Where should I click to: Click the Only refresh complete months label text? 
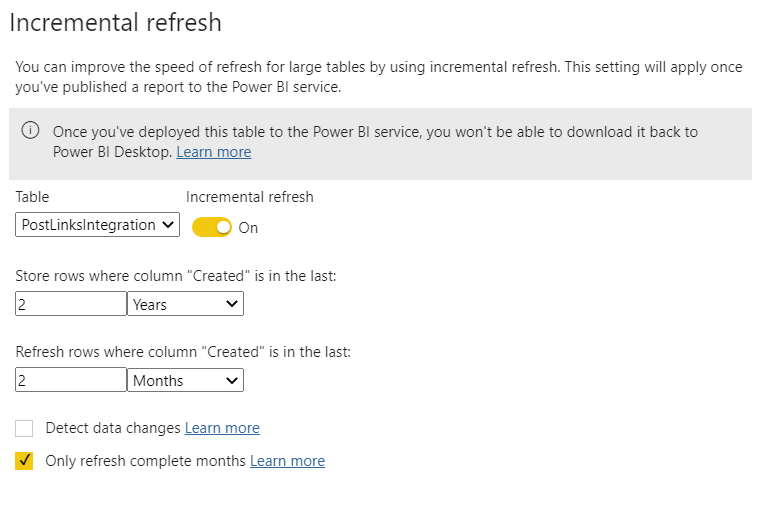146,461
